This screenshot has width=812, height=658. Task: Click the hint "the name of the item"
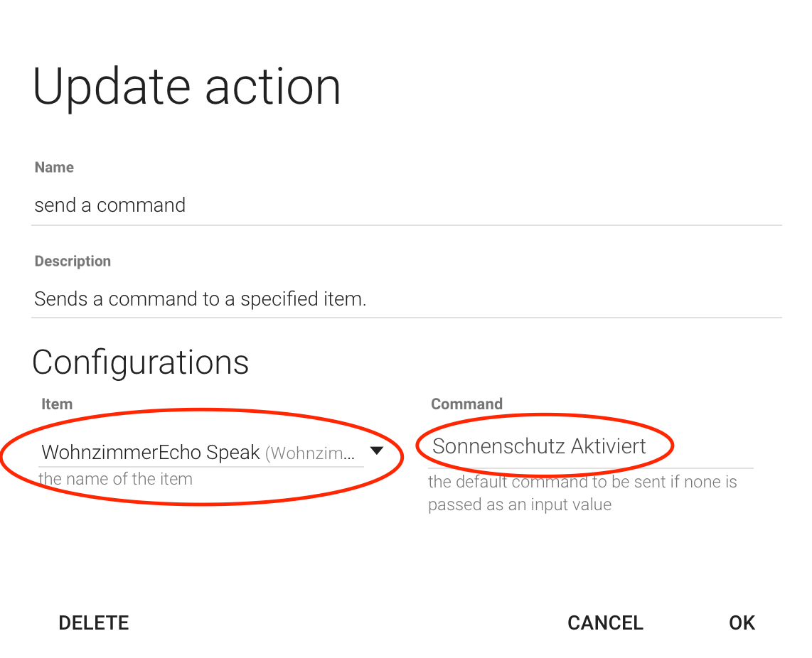[115, 479]
